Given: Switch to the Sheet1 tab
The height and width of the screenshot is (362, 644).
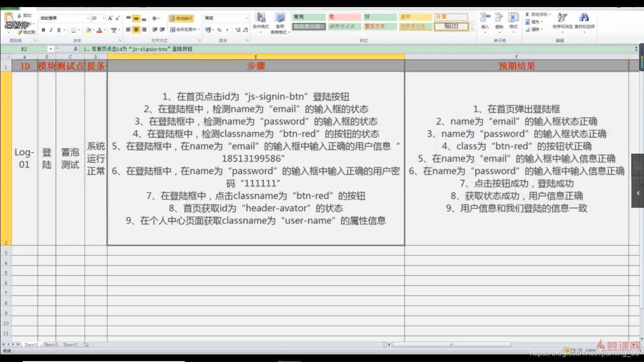Looking at the screenshot, I should [31, 345].
